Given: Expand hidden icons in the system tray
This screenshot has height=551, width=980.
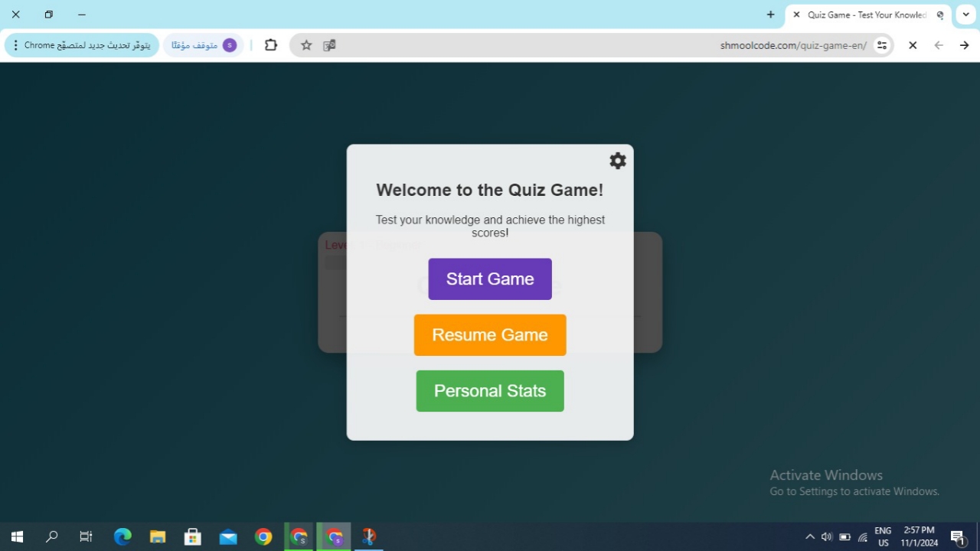Looking at the screenshot, I should click(x=810, y=536).
